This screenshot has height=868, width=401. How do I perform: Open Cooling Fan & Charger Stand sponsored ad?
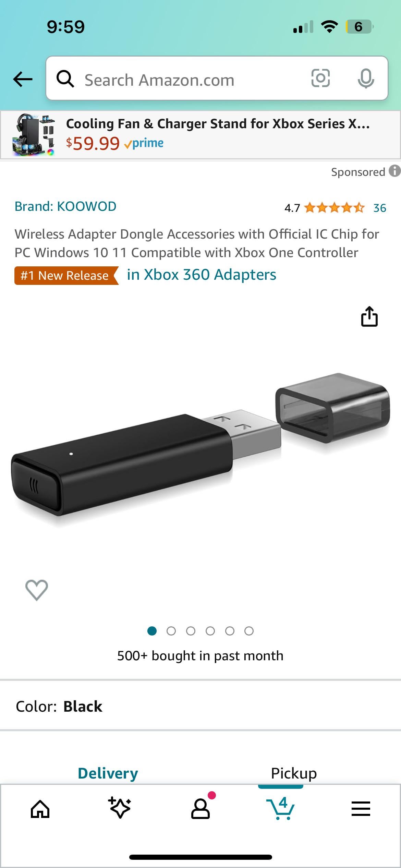200,135
